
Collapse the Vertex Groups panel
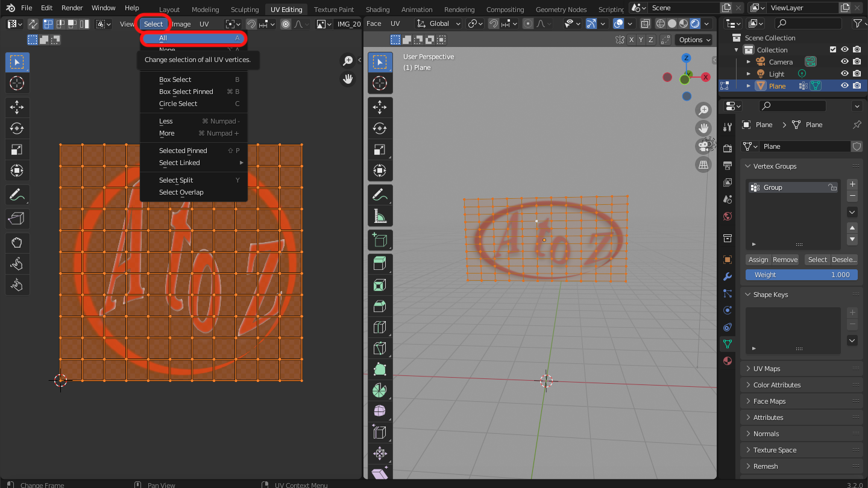[x=748, y=166]
